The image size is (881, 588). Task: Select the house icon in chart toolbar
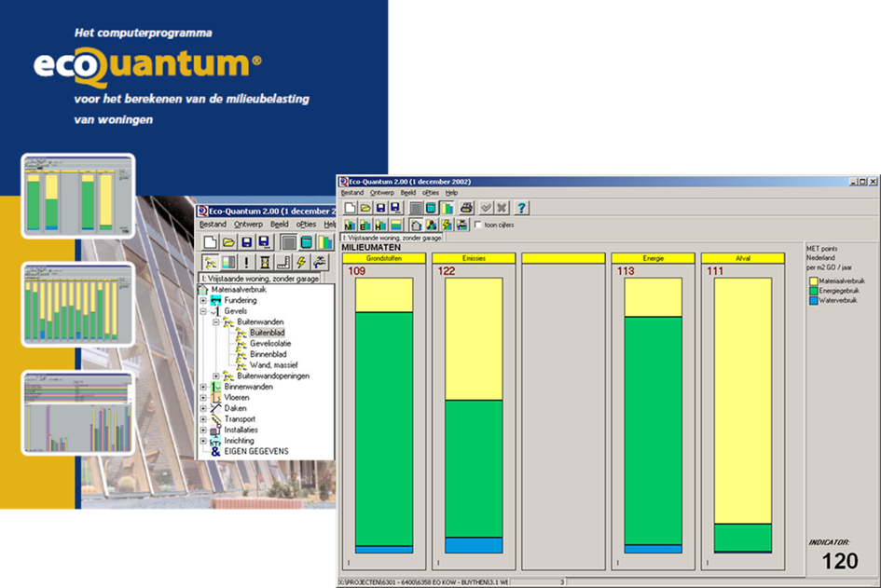coord(417,226)
